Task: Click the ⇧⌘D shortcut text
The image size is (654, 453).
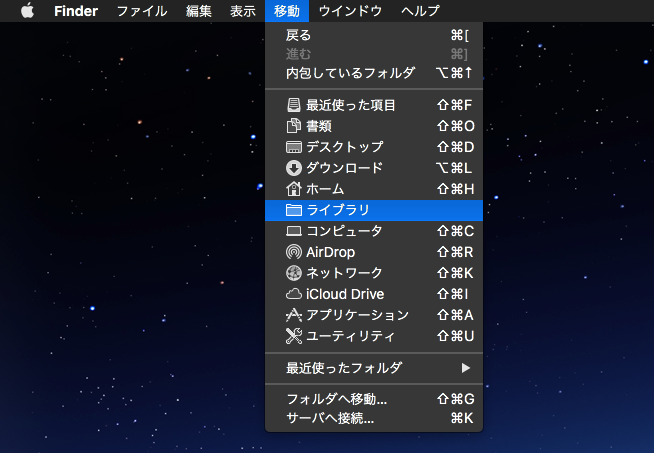Action: pos(455,147)
